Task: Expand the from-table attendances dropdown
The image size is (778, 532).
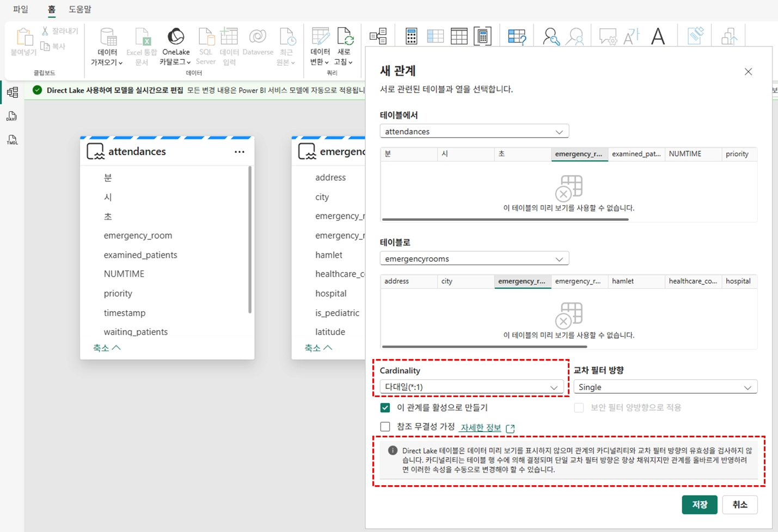Action: (474, 132)
